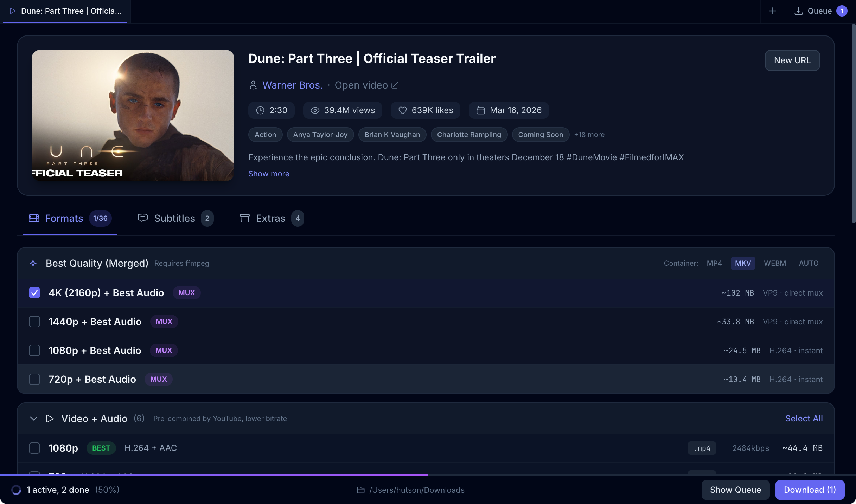Check the 720p + Best Audio checkbox

[x=34, y=379]
